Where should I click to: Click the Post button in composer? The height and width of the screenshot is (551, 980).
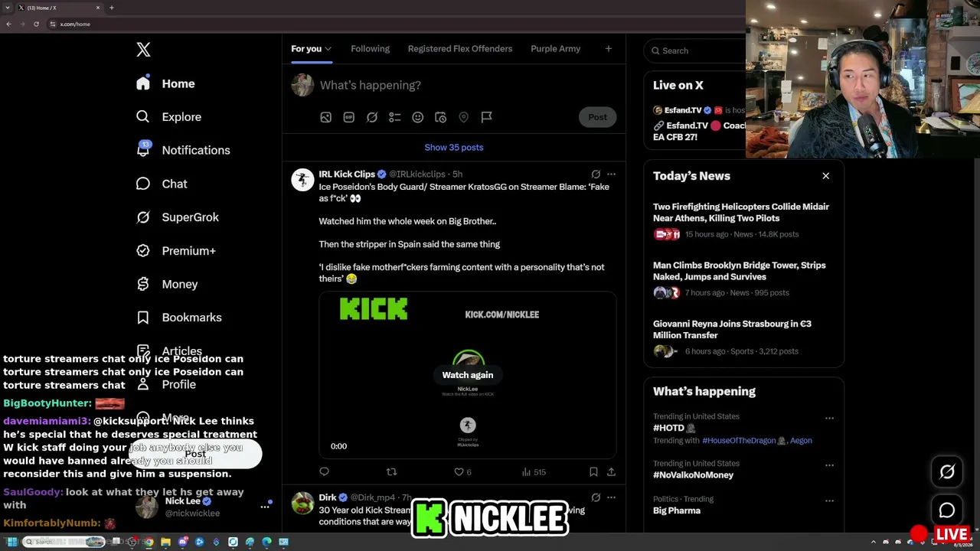[597, 117]
